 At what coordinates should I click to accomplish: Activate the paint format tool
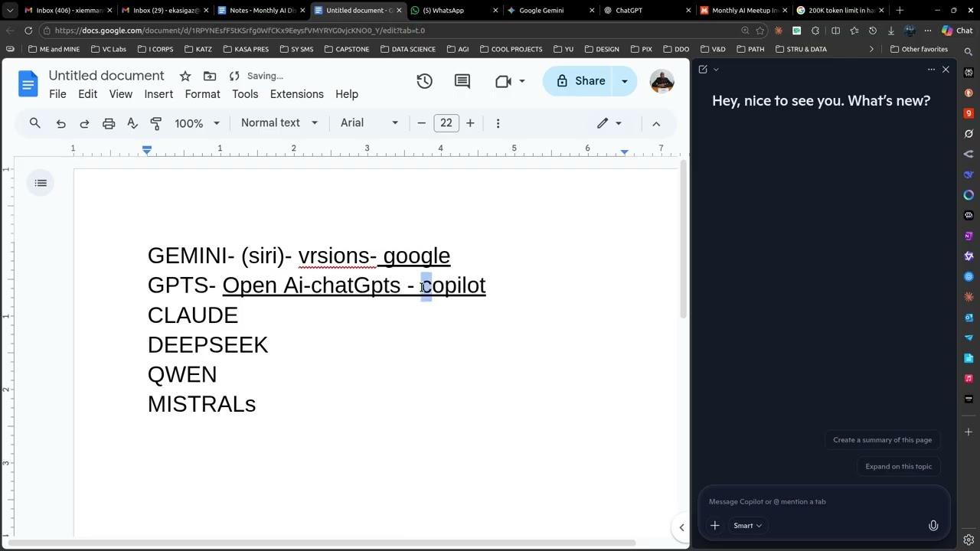156,123
